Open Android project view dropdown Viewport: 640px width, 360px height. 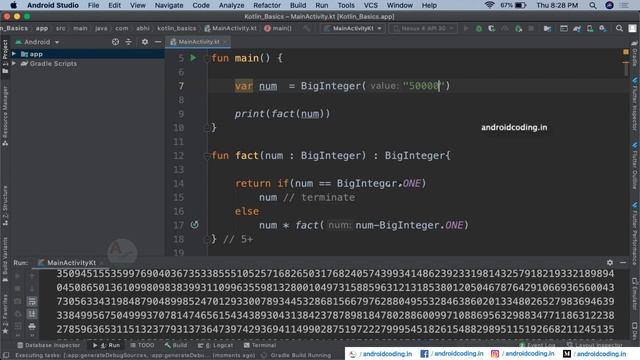[37, 42]
